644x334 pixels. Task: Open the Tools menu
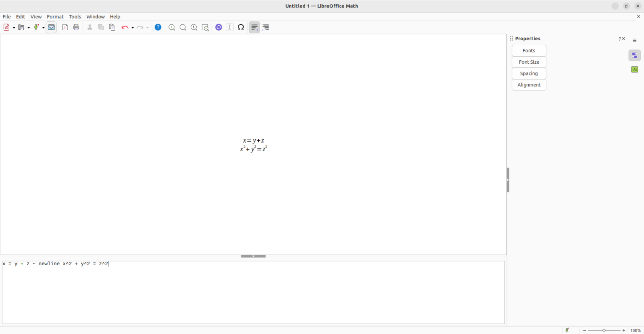[x=75, y=17]
